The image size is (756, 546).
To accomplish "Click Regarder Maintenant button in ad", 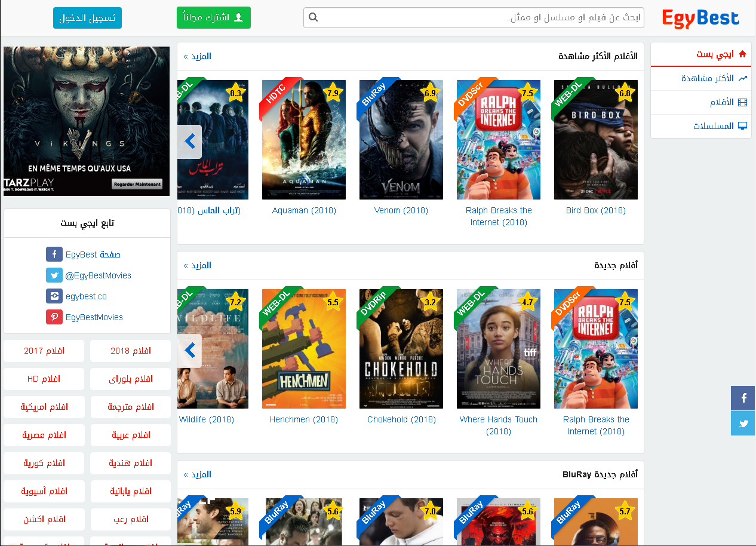I will 137,184.
